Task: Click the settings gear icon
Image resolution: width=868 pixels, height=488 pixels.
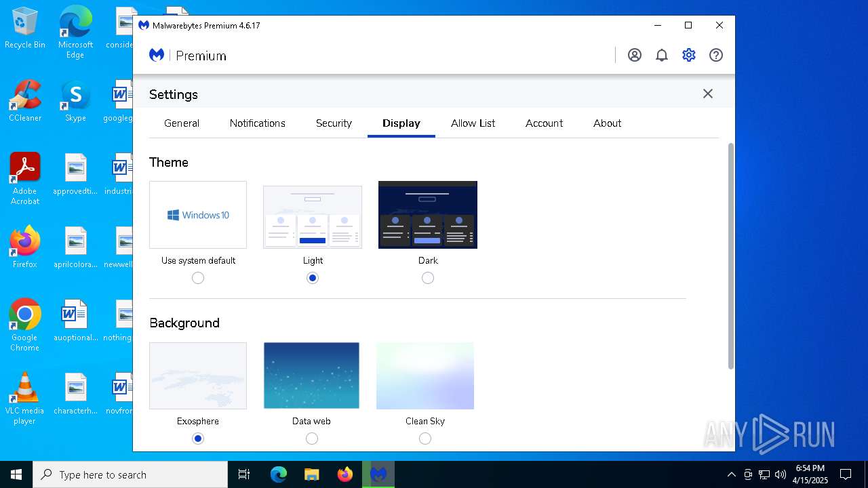Action: 689,56
